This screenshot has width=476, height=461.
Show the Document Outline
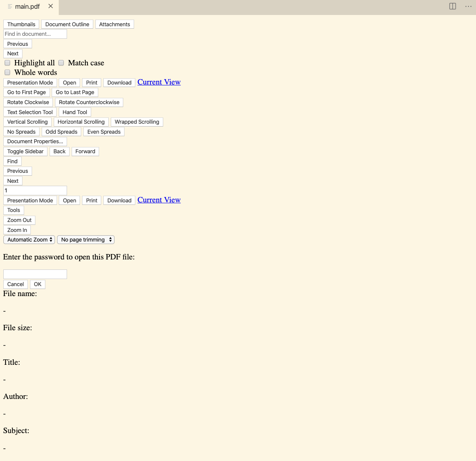[67, 24]
